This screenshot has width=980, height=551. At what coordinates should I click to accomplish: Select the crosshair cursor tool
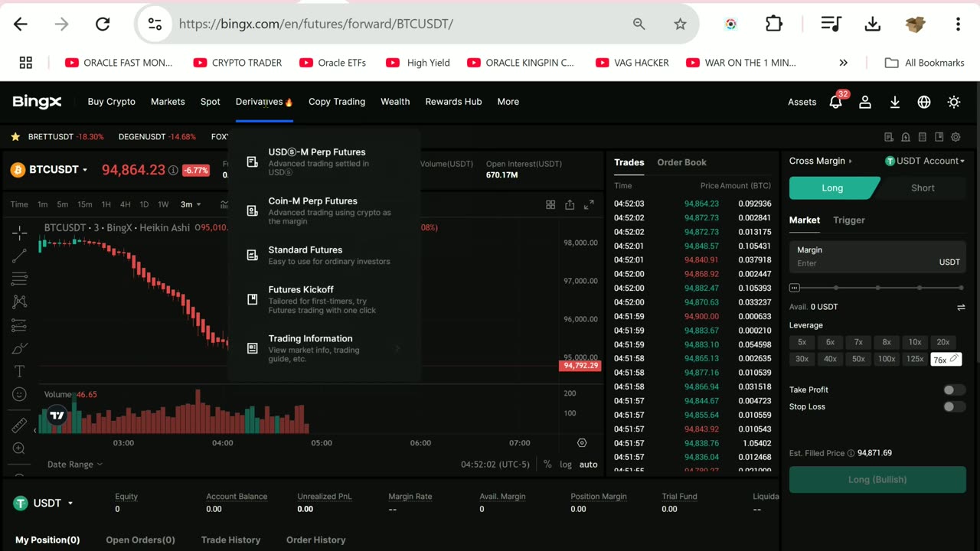click(20, 232)
